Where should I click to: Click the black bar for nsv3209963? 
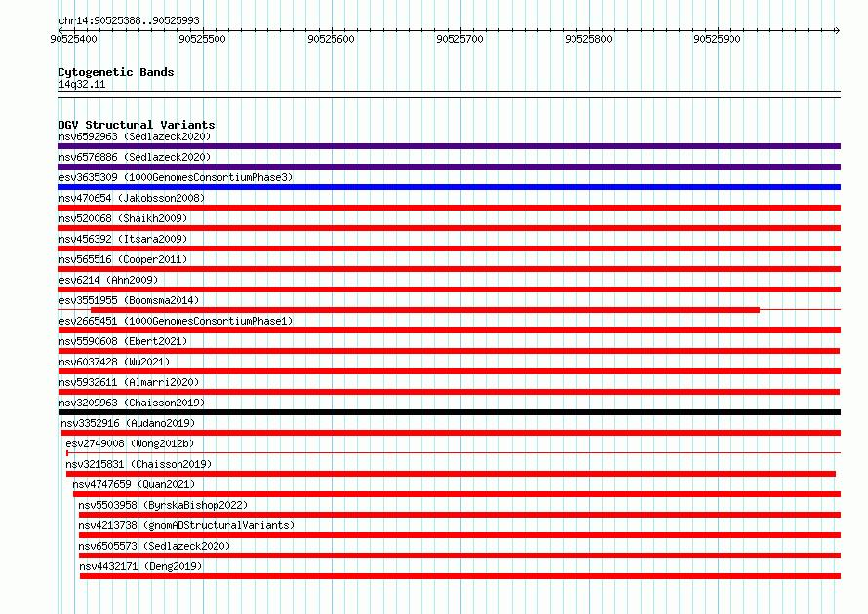point(450,412)
